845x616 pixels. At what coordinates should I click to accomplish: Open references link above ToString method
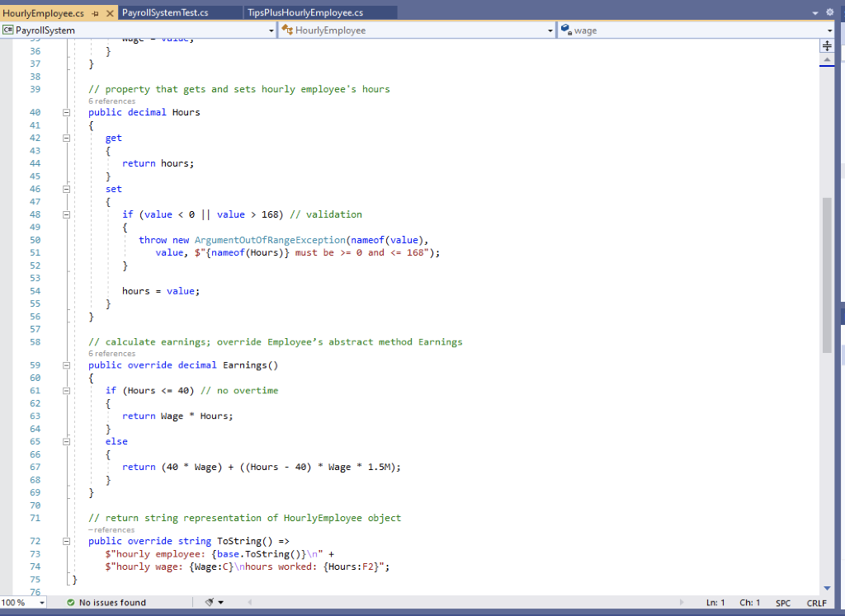click(111, 530)
